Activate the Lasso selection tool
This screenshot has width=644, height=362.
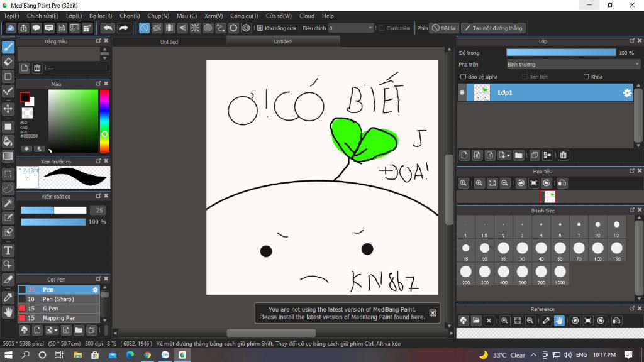(x=8, y=189)
